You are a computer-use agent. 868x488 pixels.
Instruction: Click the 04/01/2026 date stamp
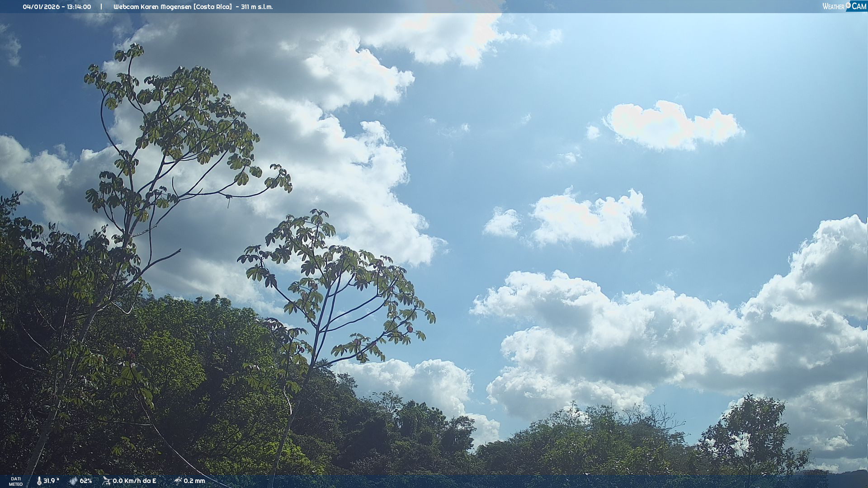pos(41,7)
